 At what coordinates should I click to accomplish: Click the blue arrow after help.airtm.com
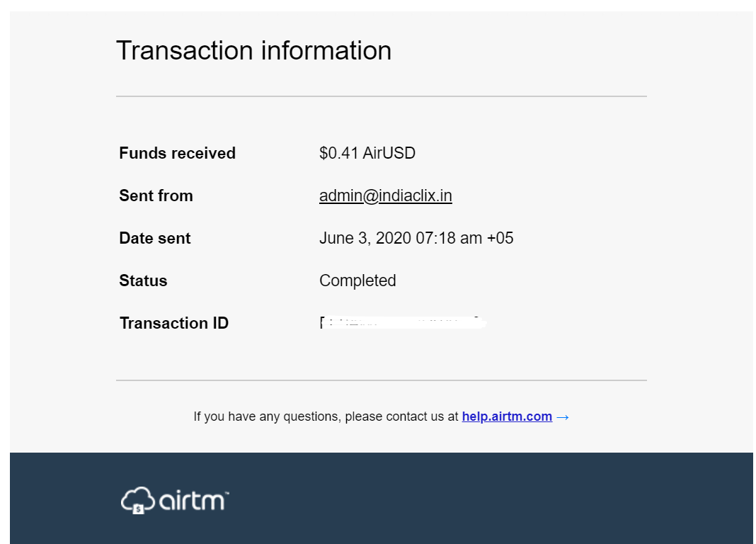coord(563,417)
